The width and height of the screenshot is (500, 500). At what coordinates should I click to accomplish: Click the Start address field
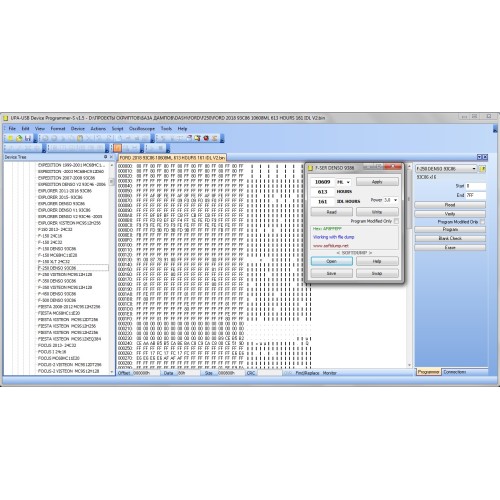476,186
